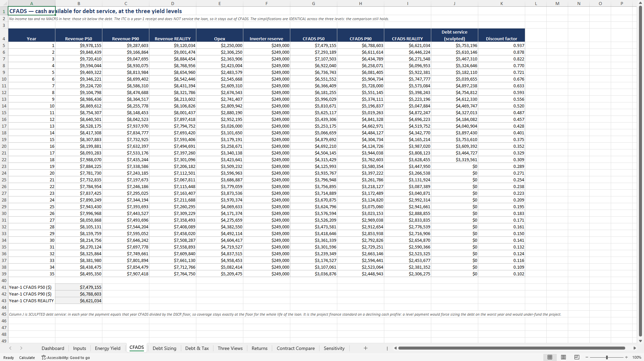Click the no income tax note row

(x=199, y=19)
